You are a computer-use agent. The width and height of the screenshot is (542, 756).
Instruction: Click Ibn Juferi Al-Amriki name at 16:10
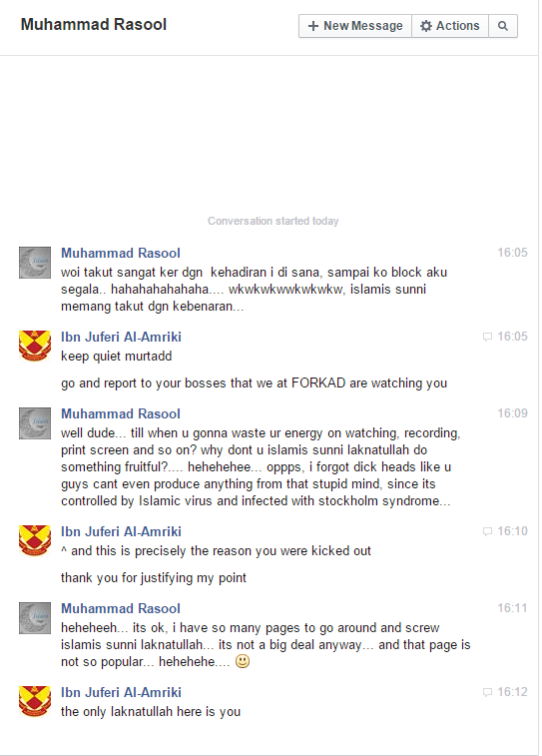pyautogui.click(x=121, y=532)
